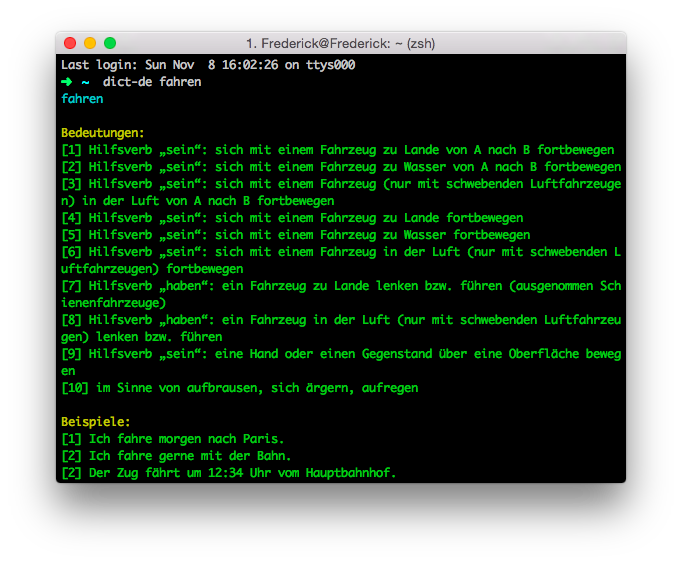682x563 pixels.
Task: Click the command text "dict-de fahren"
Action: pyautogui.click(x=152, y=82)
